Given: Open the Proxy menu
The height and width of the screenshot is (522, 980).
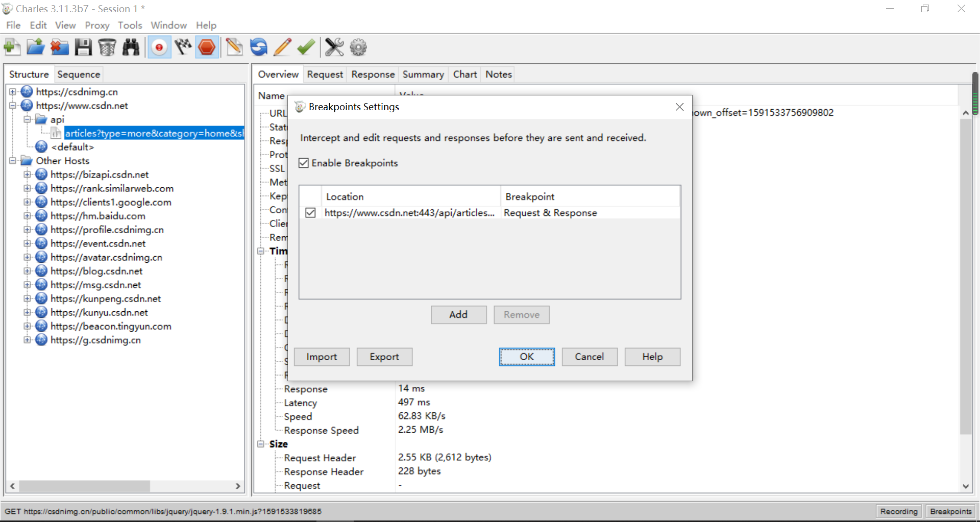Looking at the screenshot, I should point(97,25).
